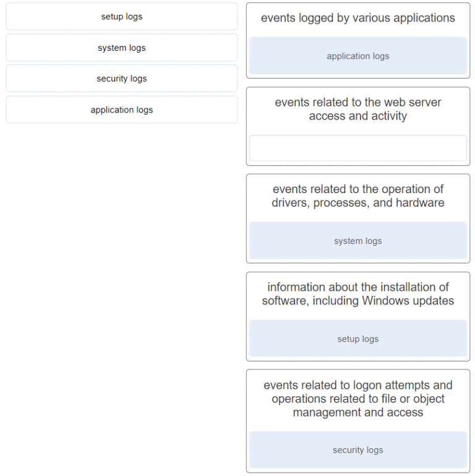Click the drivers, processes, and hardware description text
This screenshot has height=476, width=475.
[357, 196]
